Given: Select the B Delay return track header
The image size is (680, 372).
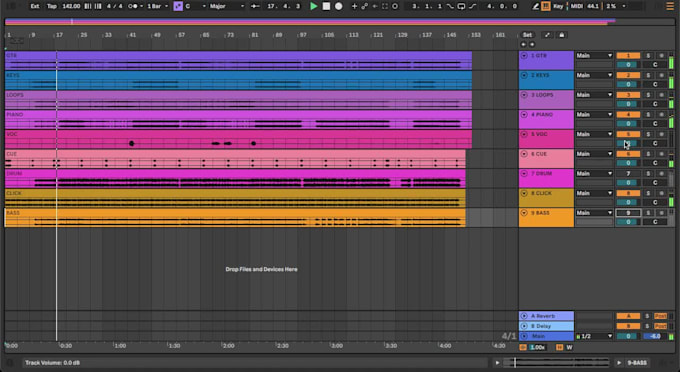Looking at the screenshot, I should pyautogui.click(x=546, y=326).
